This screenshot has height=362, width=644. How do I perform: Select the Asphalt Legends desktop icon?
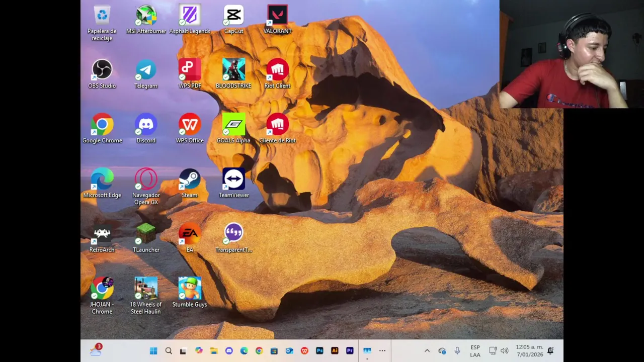[x=190, y=20]
